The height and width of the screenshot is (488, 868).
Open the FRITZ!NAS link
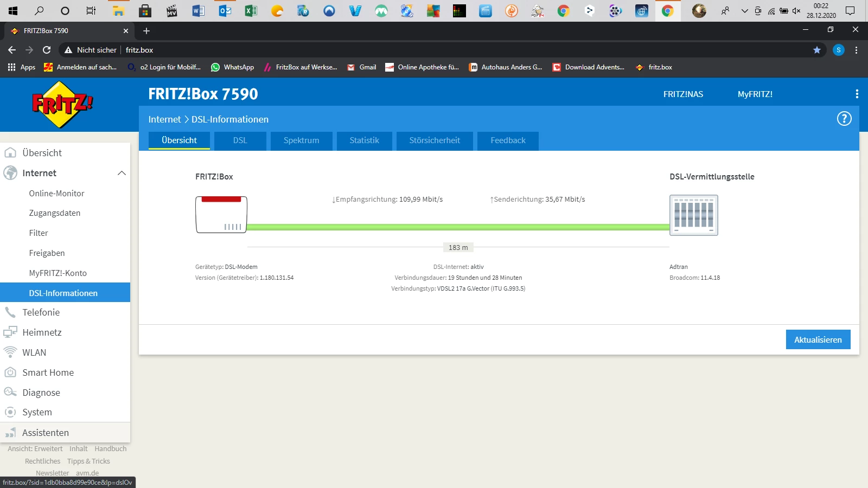pos(683,94)
